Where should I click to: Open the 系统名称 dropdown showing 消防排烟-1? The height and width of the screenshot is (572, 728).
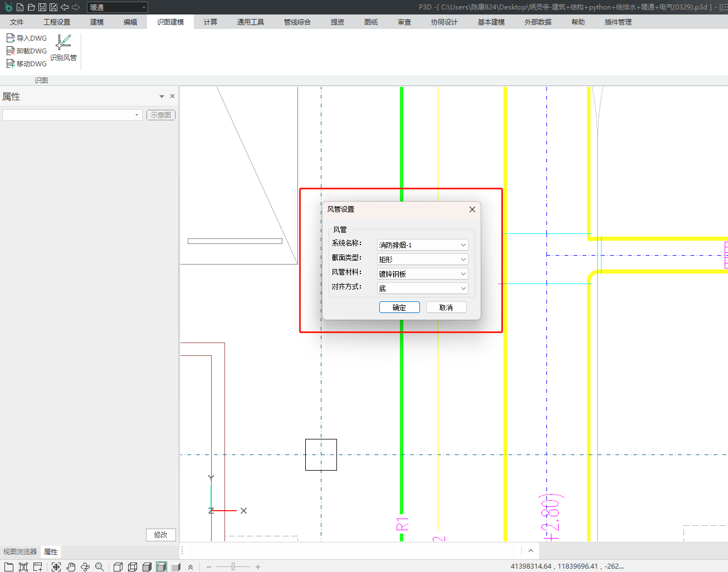pos(422,245)
